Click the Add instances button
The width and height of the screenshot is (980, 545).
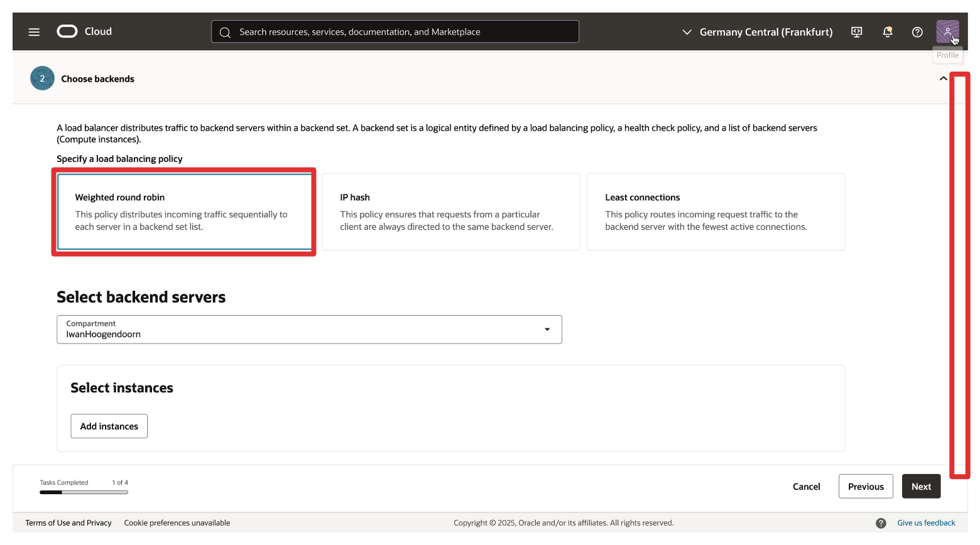pos(109,426)
